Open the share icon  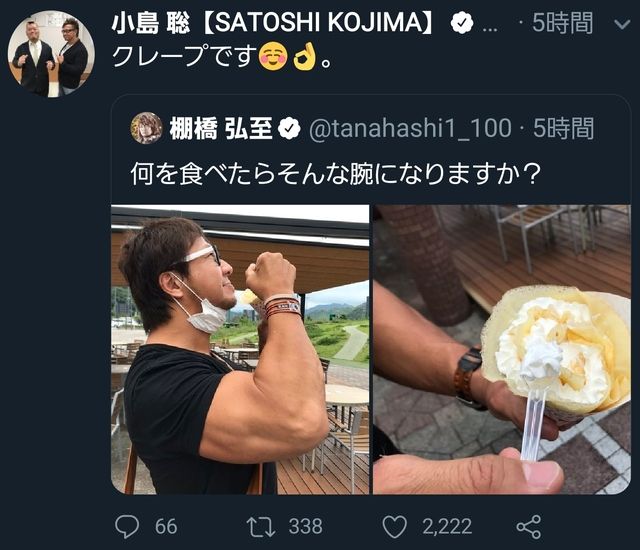[x=529, y=527]
